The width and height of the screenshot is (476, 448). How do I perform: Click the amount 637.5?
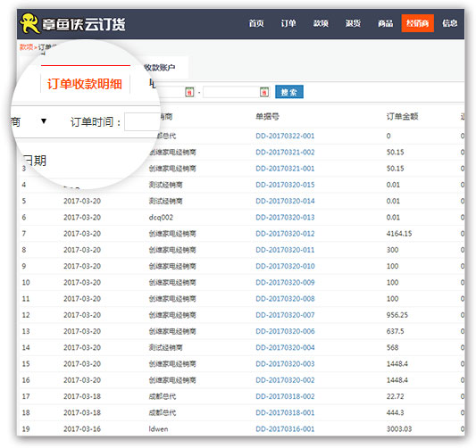pyautogui.click(x=395, y=331)
